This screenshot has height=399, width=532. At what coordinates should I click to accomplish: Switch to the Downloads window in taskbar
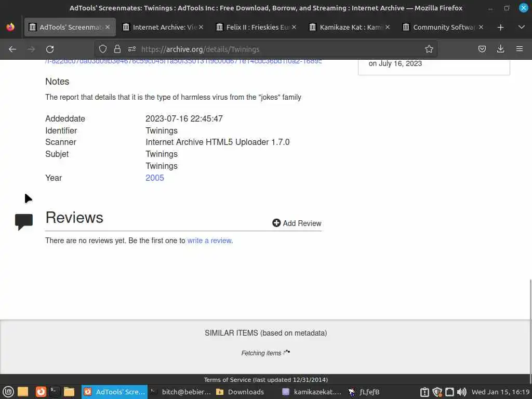coord(240,392)
